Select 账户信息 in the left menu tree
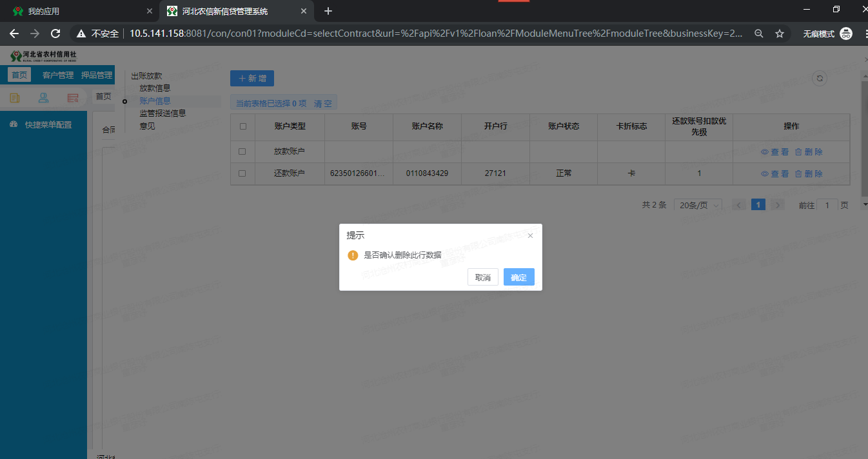 pos(154,101)
